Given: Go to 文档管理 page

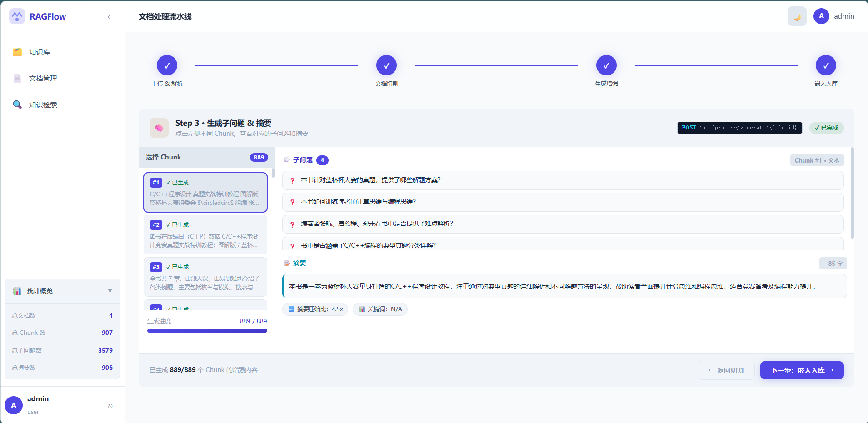Looking at the screenshot, I should 43,79.
